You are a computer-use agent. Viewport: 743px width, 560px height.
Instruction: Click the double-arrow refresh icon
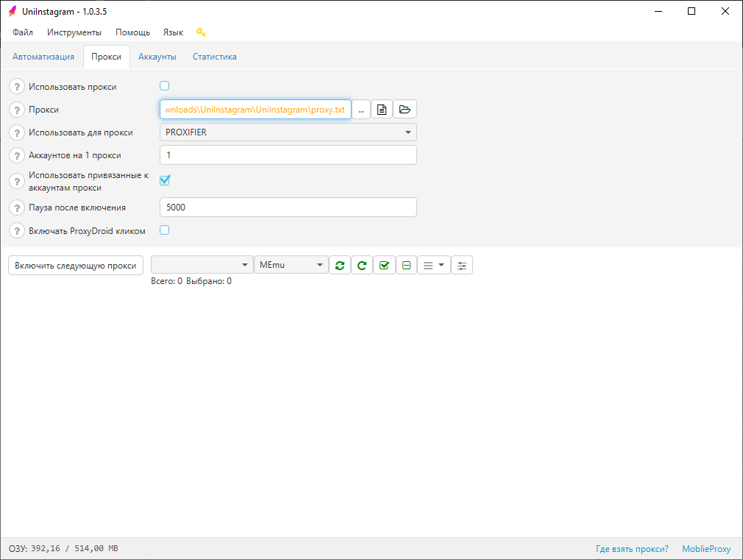click(339, 266)
